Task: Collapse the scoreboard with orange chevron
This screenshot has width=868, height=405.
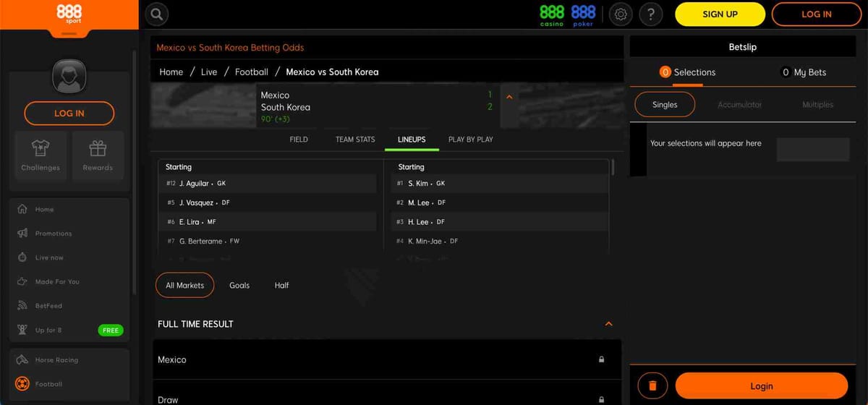Action: pos(509,96)
